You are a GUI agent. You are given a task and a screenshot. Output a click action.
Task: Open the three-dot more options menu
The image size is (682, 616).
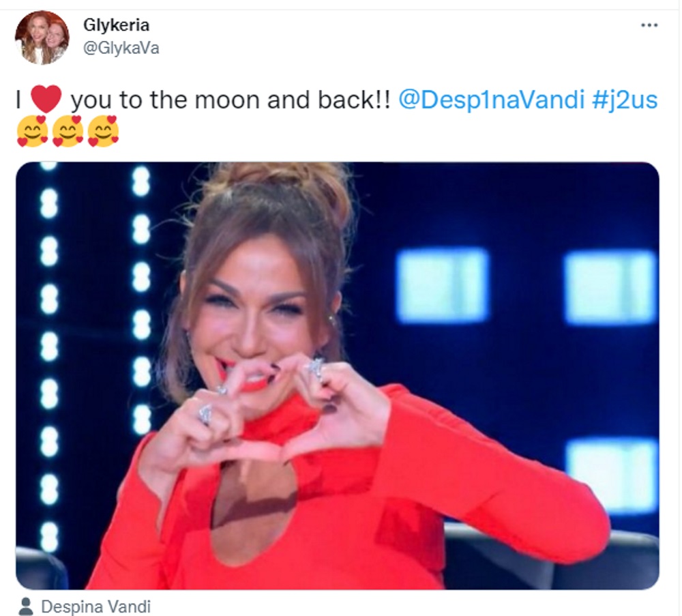pyautogui.click(x=649, y=25)
